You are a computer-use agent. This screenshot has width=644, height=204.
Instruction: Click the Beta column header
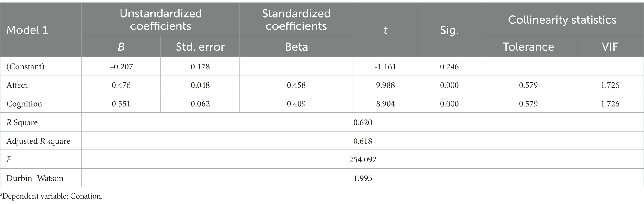coord(296,47)
